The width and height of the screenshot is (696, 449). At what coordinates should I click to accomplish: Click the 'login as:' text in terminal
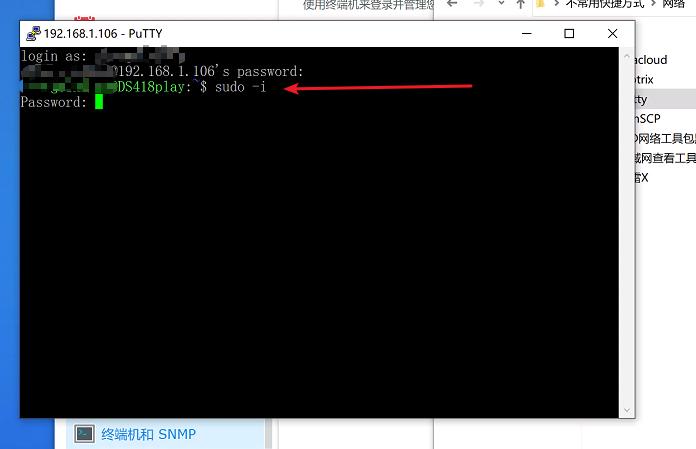click(54, 56)
